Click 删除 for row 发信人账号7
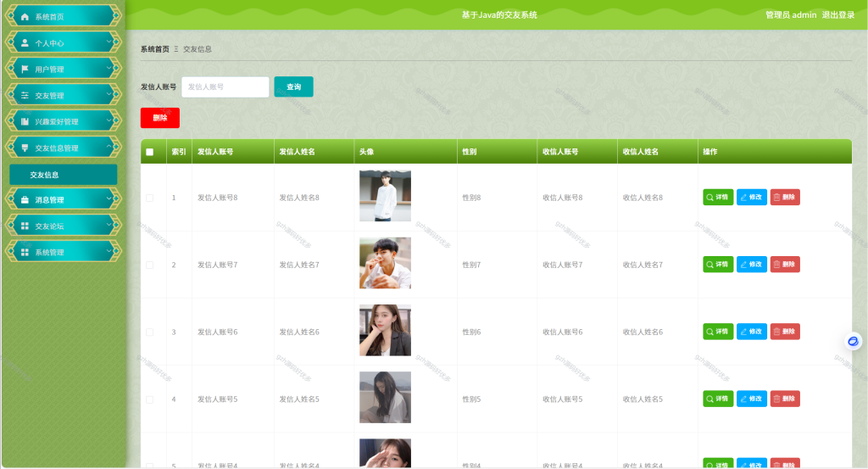Viewport: 868px width, 469px height. [785, 264]
